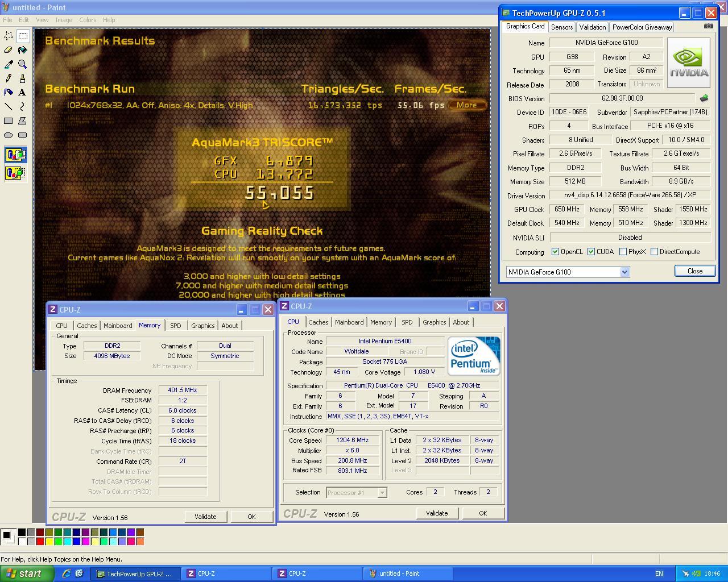
Task: Click the Core Speed value 1204.6 MHz
Action: (353, 440)
